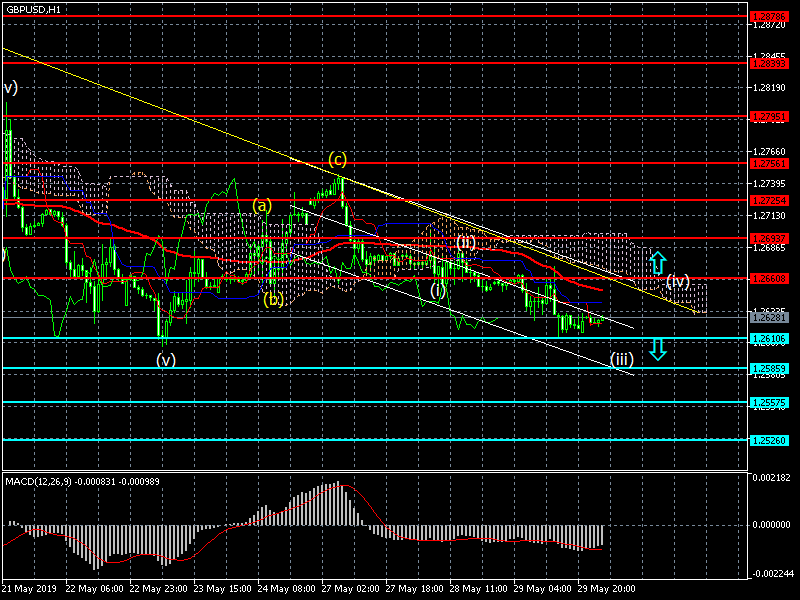Click the cyan up arrow marker
The width and height of the screenshot is (800, 600).
pyautogui.click(x=657, y=263)
